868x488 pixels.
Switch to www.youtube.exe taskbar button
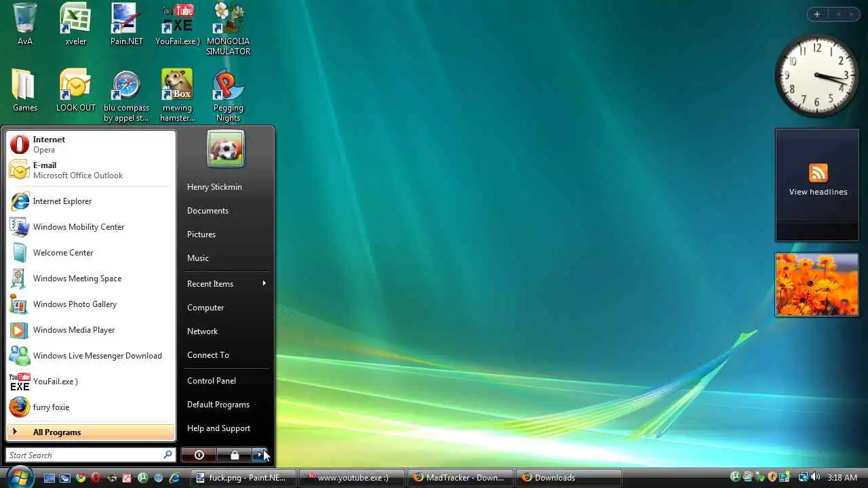pyautogui.click(x=351, y=478)
